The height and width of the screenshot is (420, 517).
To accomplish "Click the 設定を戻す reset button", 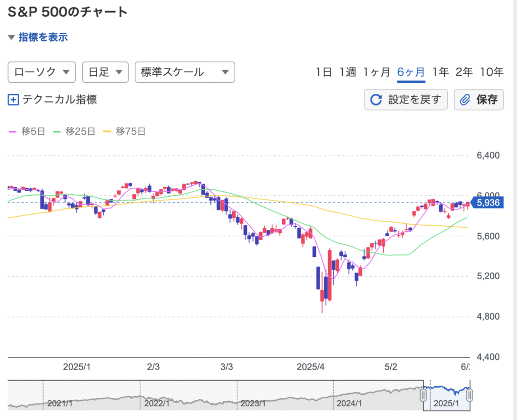I will 406,99.
